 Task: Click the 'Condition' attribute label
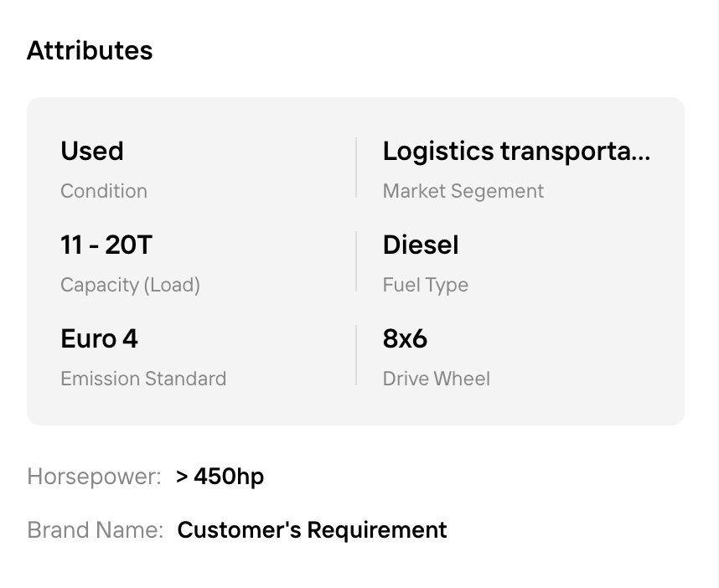104,191
